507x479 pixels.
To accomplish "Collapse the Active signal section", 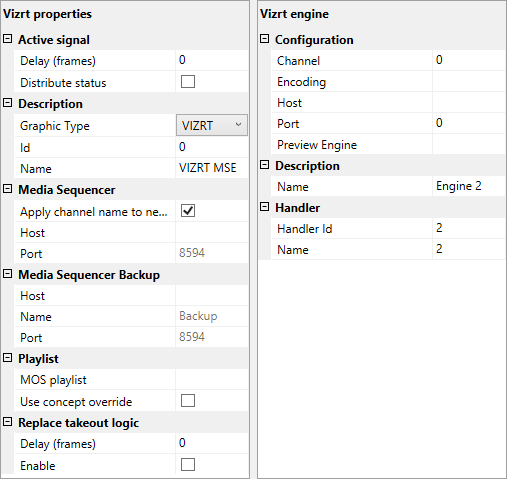I will [x=8, y=39].
